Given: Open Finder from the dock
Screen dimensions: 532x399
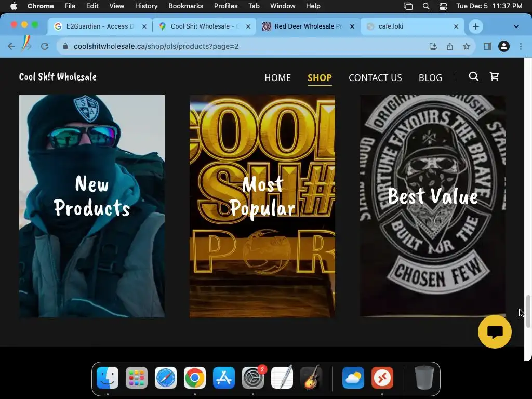Looking at the screenshot, I should point(108,378).
